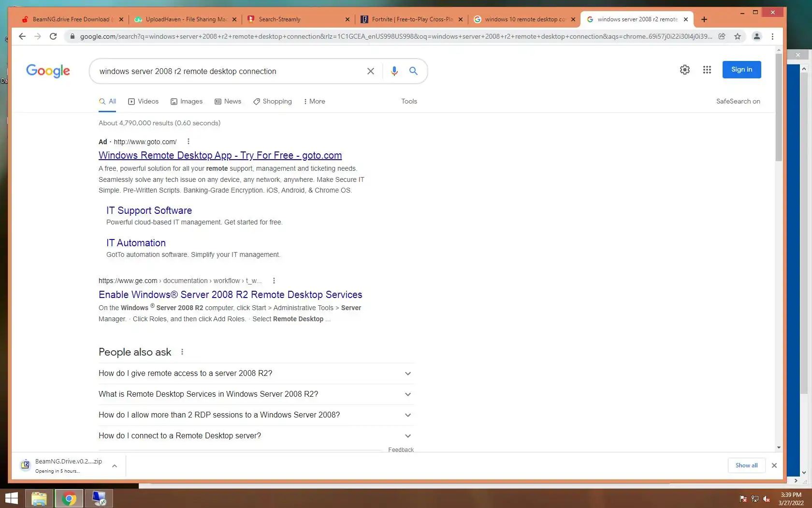Bookmark this page with the star icon
This screenshot has width=812, height=508.
pyautogui.click(x=738, y=36)
